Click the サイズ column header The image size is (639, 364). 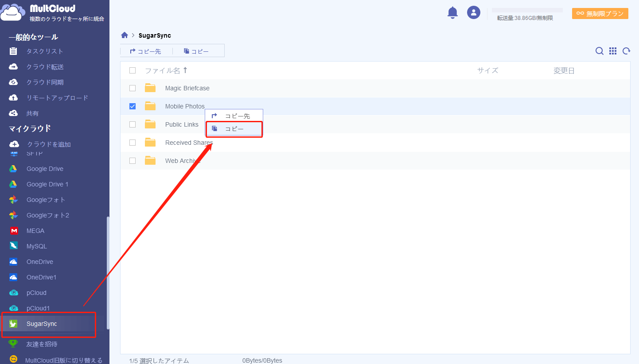(x=487, y=70)
